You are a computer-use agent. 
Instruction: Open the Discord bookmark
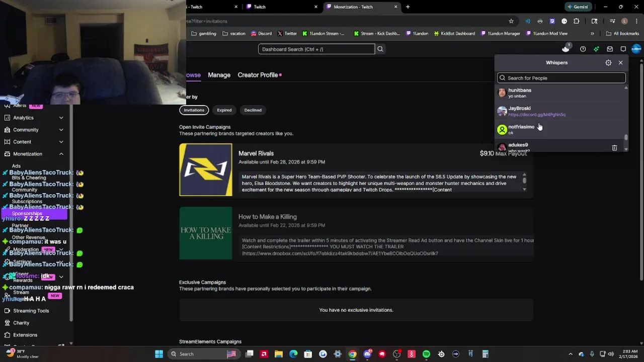[261, 34]
